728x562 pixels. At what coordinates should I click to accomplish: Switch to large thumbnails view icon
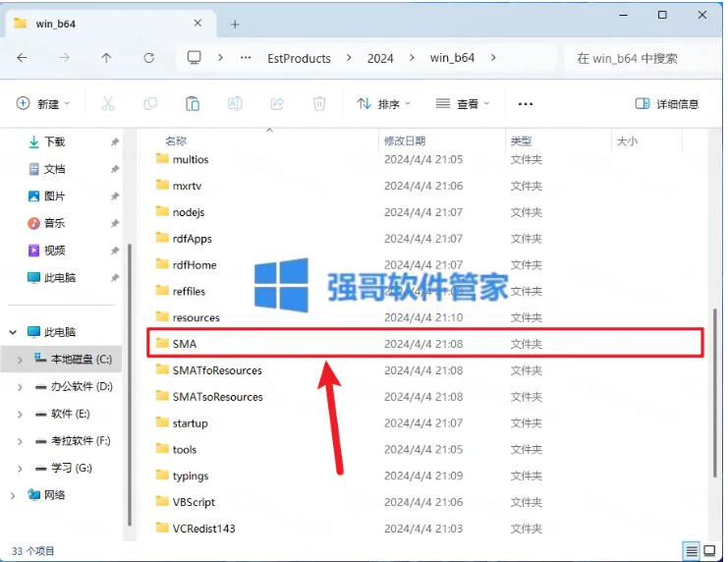(x=709, y=551)
